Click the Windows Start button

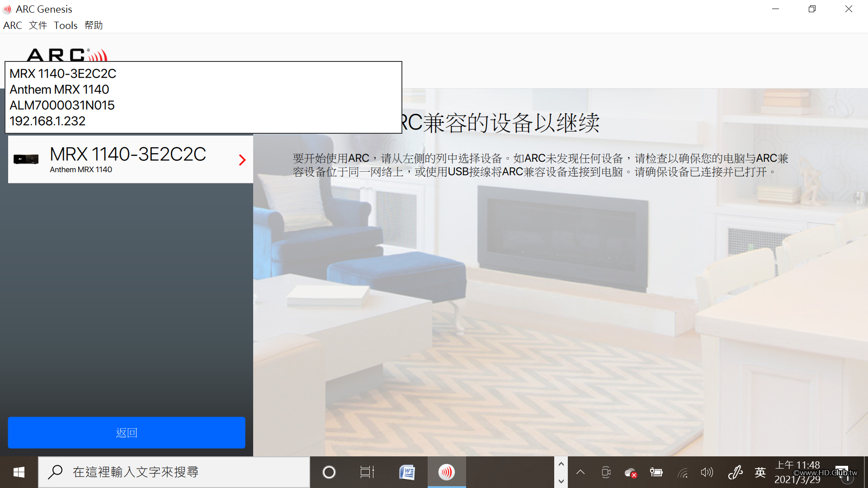(x=19, y=472)
